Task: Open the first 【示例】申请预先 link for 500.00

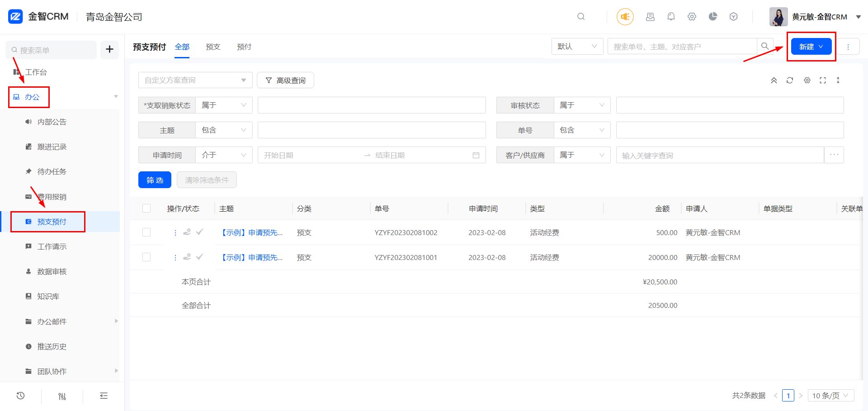Action: pos(251,232)
